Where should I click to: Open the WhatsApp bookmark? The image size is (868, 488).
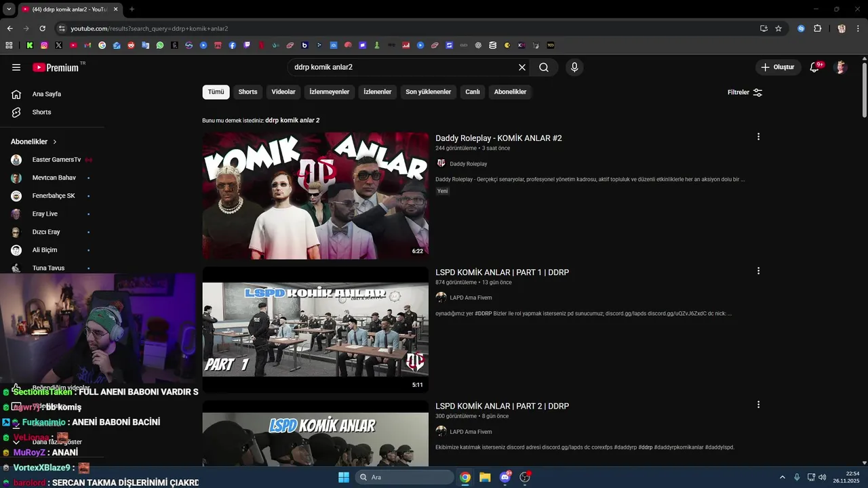(160, 45)
